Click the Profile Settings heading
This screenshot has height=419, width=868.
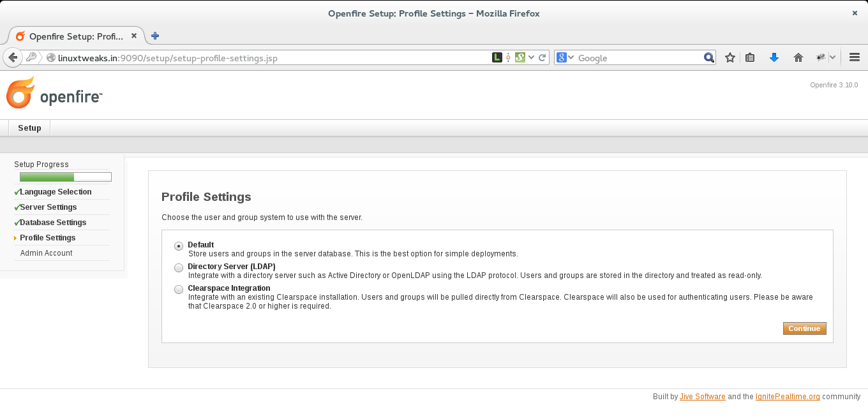click(206, 197)
